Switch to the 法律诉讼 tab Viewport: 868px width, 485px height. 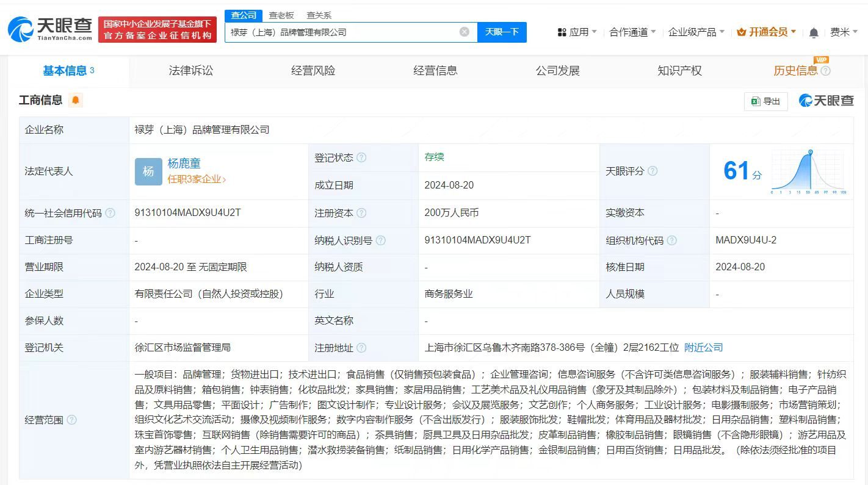point(190,71)
